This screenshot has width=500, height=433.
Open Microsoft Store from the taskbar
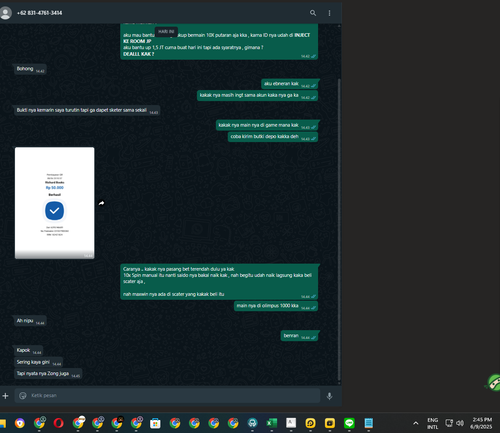pyautogui.click(x=155, y=423)
